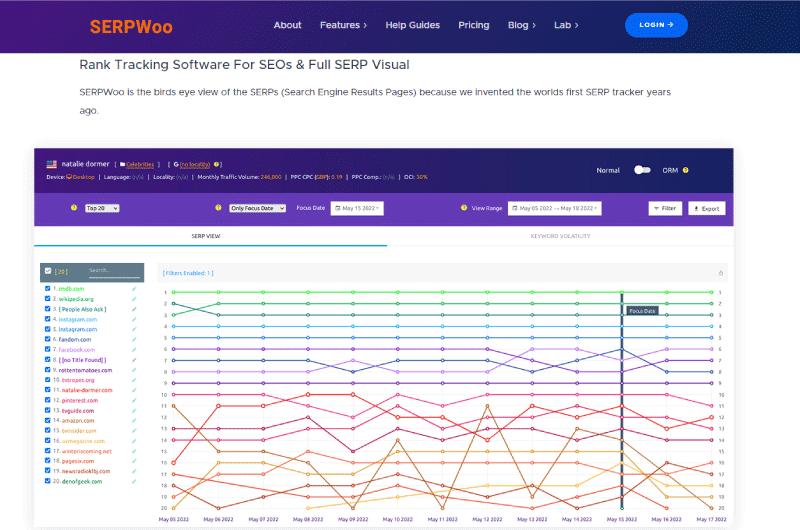Uncheck the denofgeek.com checkbox
Viewport: 800px width, 530px height.
pyautogui.click(x=47, y=481)
